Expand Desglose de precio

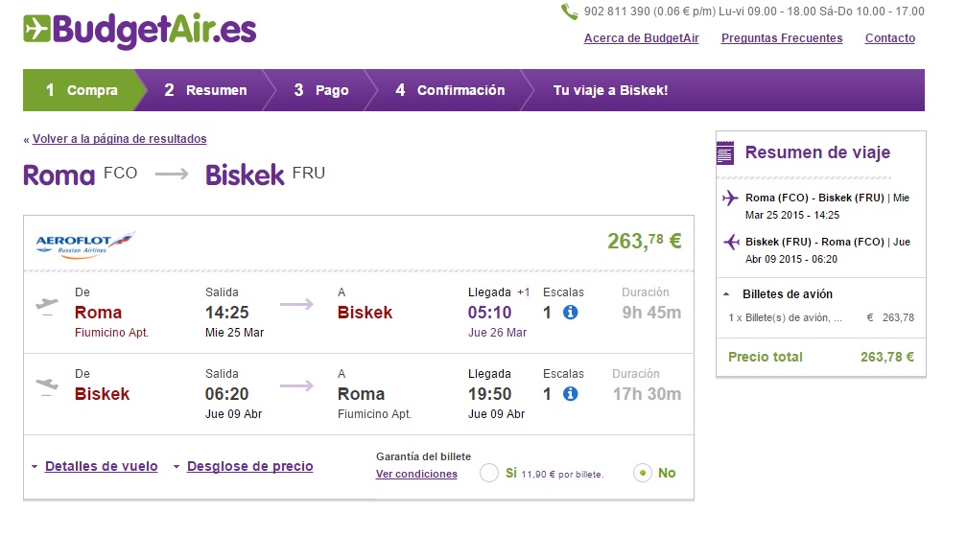click(249, 466)
